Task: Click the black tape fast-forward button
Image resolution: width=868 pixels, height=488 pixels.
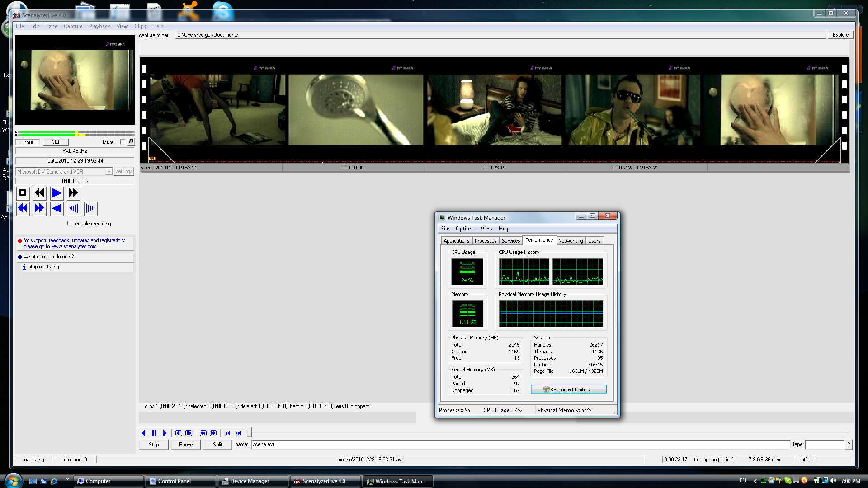Action: coord(73,193)
